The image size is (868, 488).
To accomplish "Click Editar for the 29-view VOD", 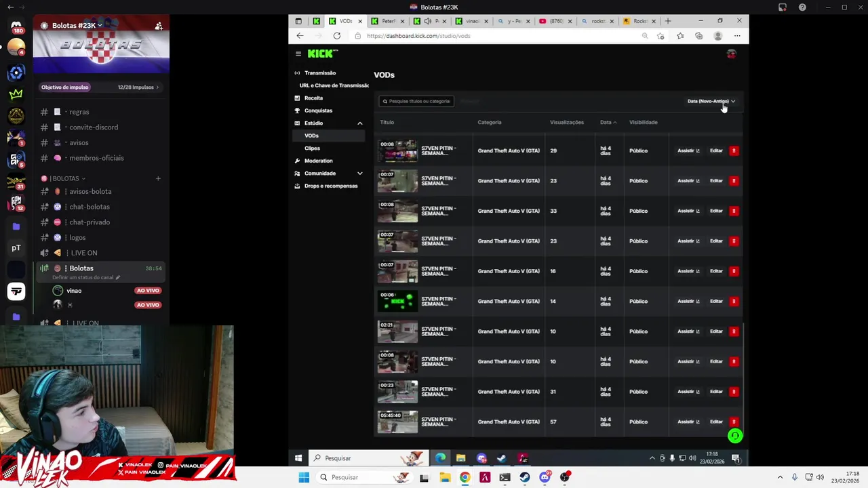I will [716, 150].
